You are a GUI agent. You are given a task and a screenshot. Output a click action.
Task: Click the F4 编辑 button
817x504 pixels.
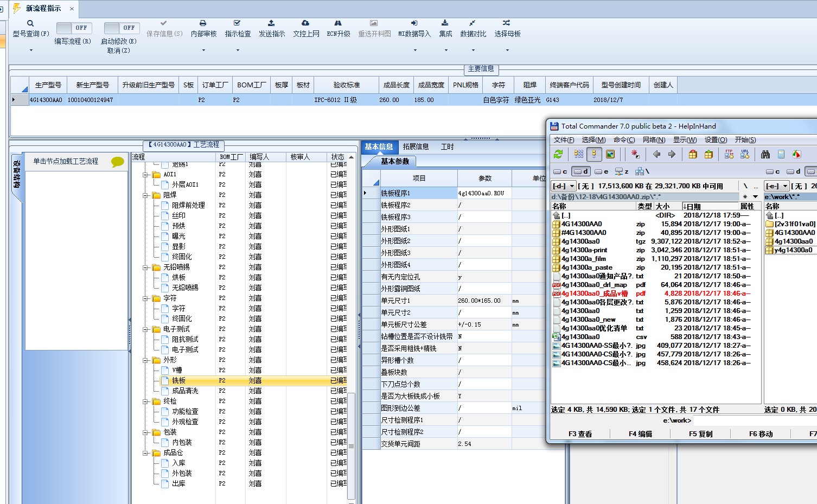pos(640,434)
